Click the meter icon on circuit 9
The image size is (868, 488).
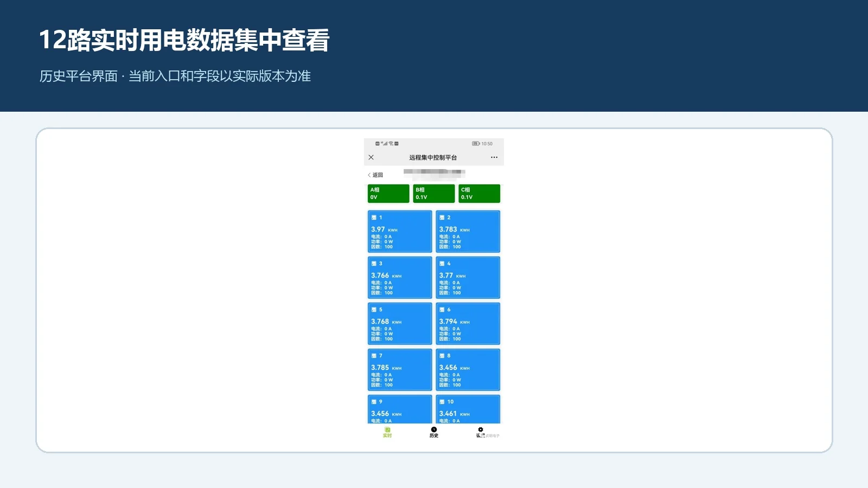click(x=374, y=402)
